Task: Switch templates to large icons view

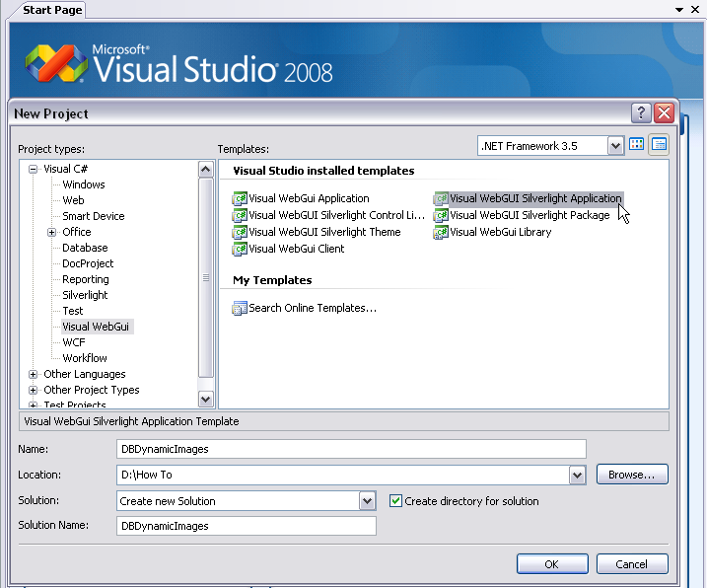Action: click(x=637, y=145)
